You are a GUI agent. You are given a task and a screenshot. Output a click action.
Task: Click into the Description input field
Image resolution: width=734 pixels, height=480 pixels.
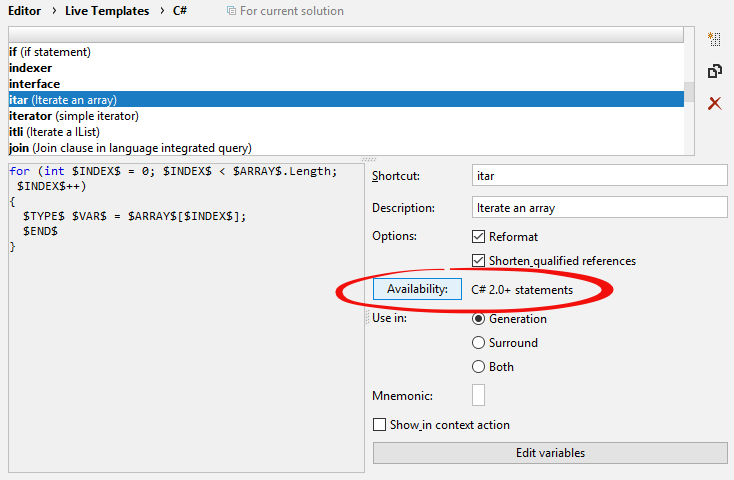coord(599,208)
